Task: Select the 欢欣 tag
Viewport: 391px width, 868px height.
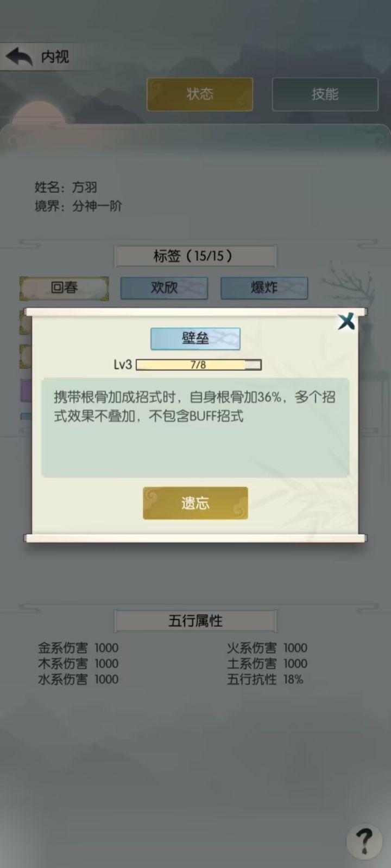Action: click(164, 288)
